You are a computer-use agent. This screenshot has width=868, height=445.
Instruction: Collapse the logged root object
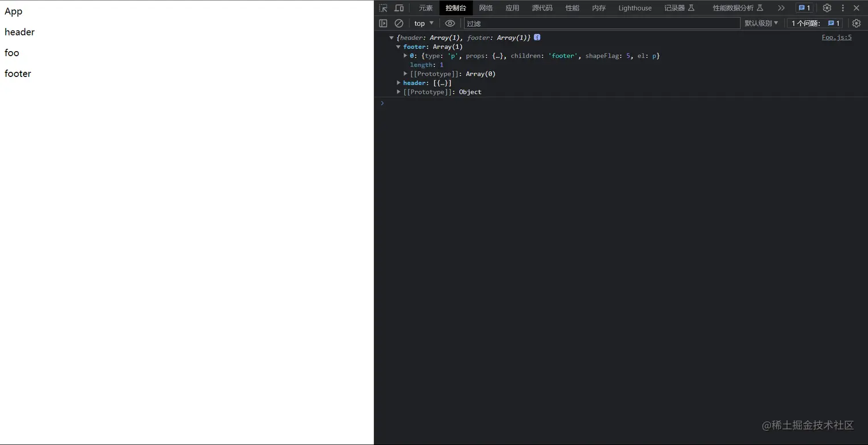pyautogui.click(x=392, y=38)
